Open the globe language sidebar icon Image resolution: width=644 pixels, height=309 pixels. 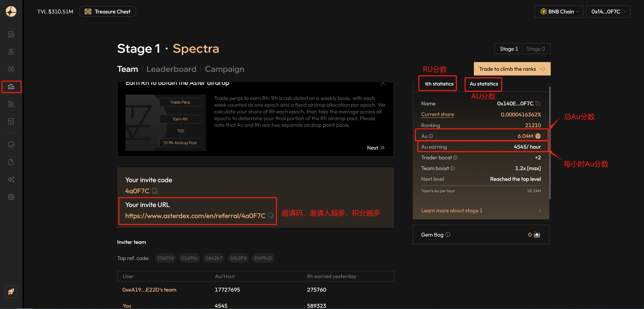[x=11, y=197]
